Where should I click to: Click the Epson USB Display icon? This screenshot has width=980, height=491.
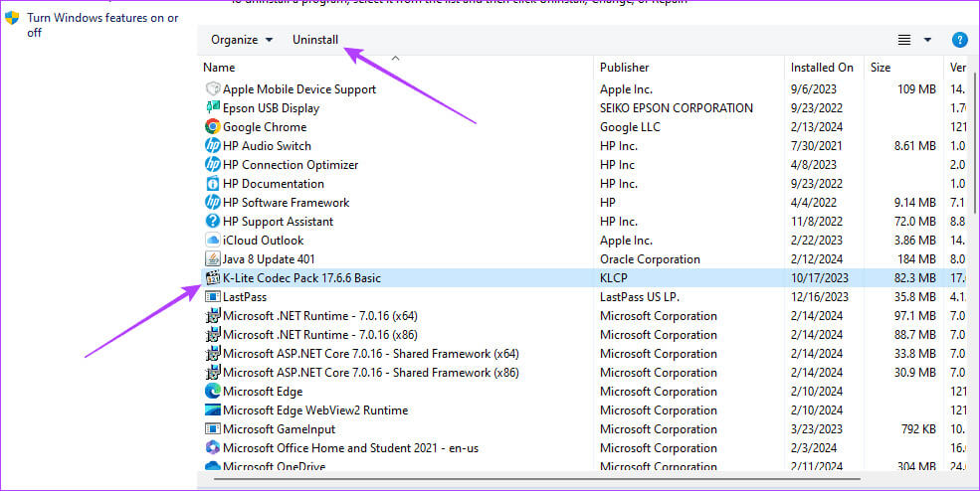pyautogui.click(x=213, y=107)
